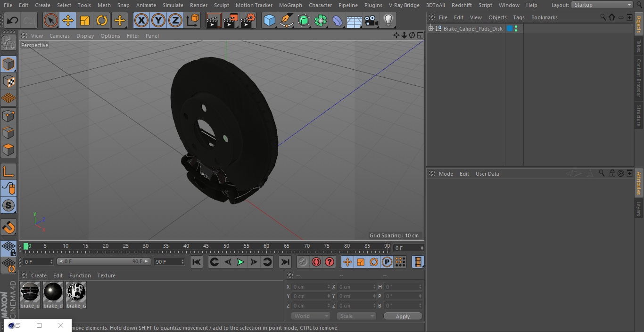
Task: Open viewport Filter menu
Action: pos(133,36)
